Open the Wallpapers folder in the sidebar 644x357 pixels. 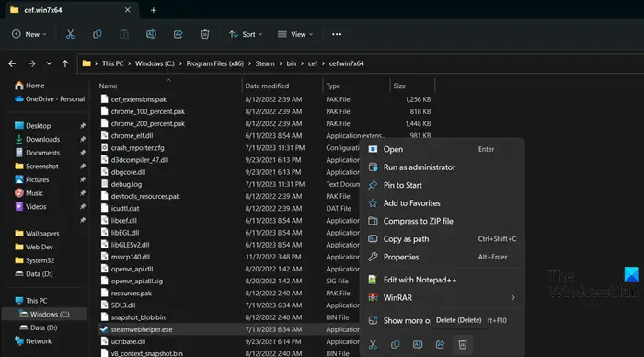pyautogui.click(x=37, y=234)
